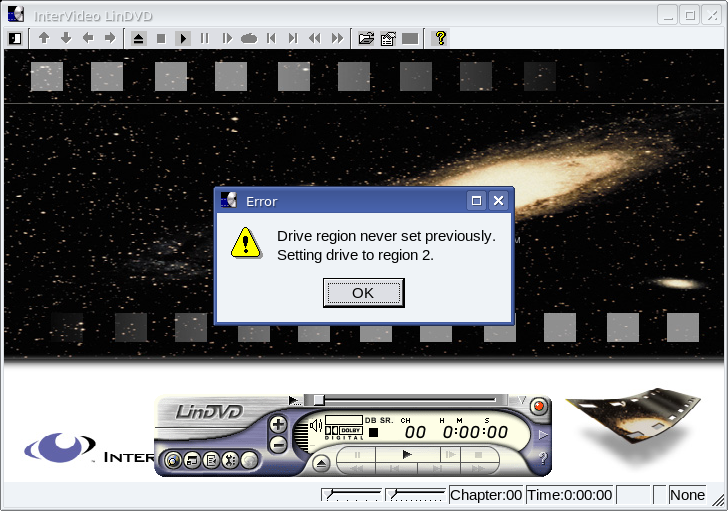Click the yellow question mark help icon
The height and width of the screenshot is (511, 728).
[441, 38]
